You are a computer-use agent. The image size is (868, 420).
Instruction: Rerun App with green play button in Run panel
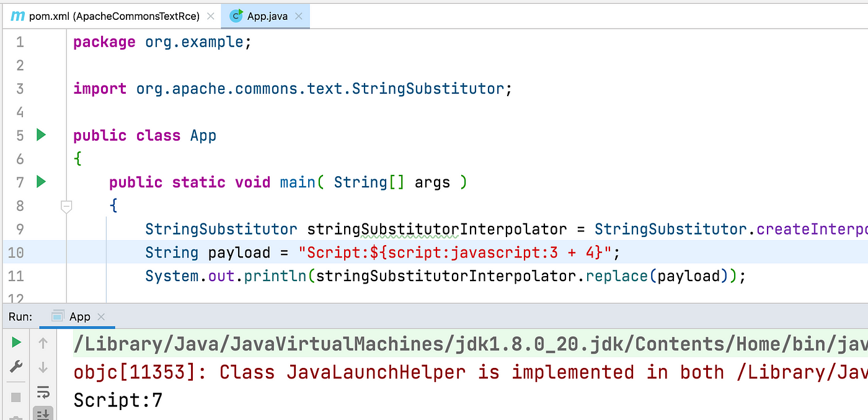pyautogui.click(x=17, y=342)
